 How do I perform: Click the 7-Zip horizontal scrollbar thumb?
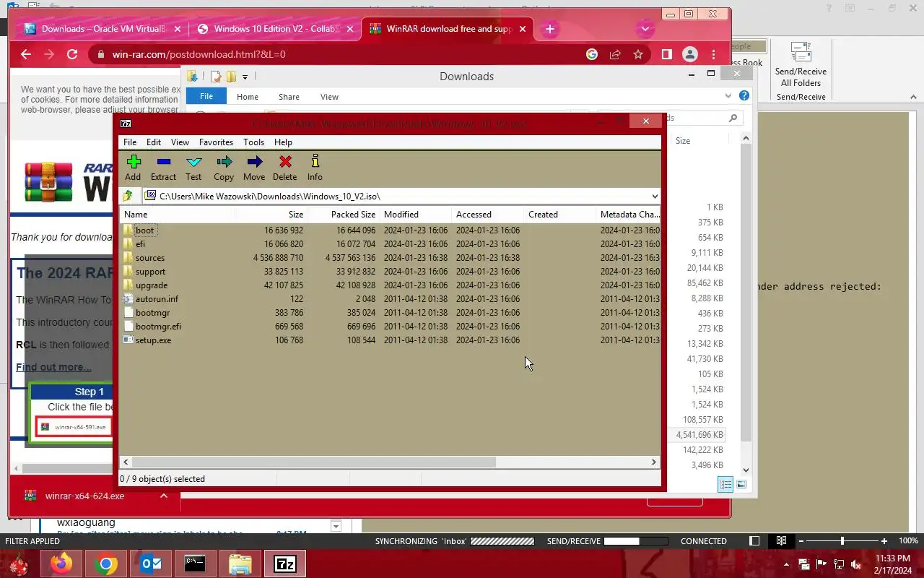coord(313,462)
